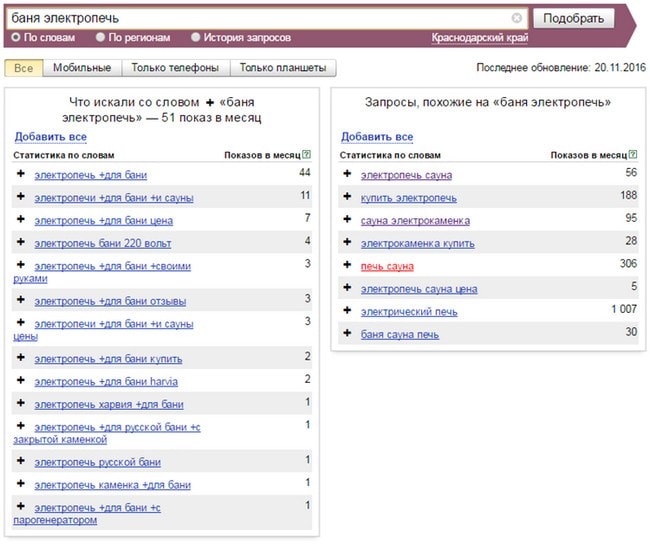This screenshot has width=650, height=551.
Task: Click plus next to 'сауна электрокаменка'
Action: pos(347,219)
